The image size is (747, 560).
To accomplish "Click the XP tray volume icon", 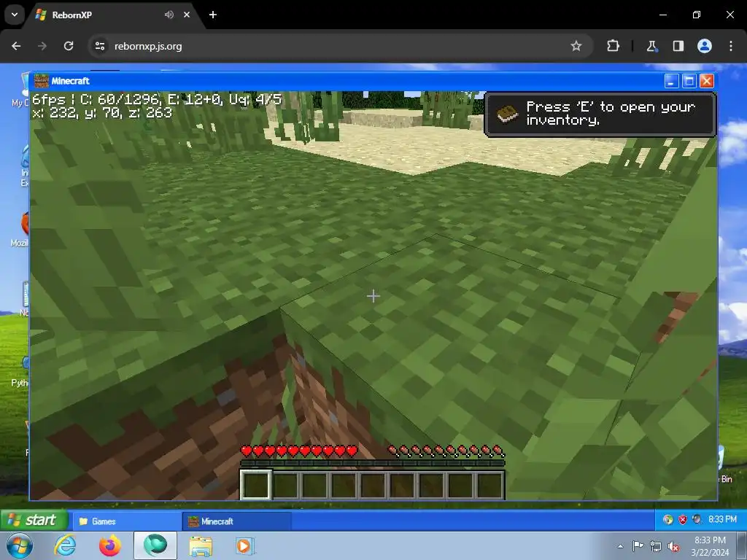I will point(697,519).
